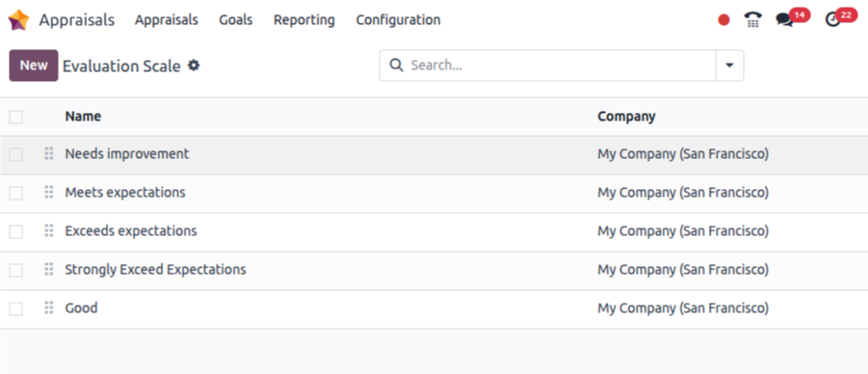Click the magnifier search icon

[396, 66]
